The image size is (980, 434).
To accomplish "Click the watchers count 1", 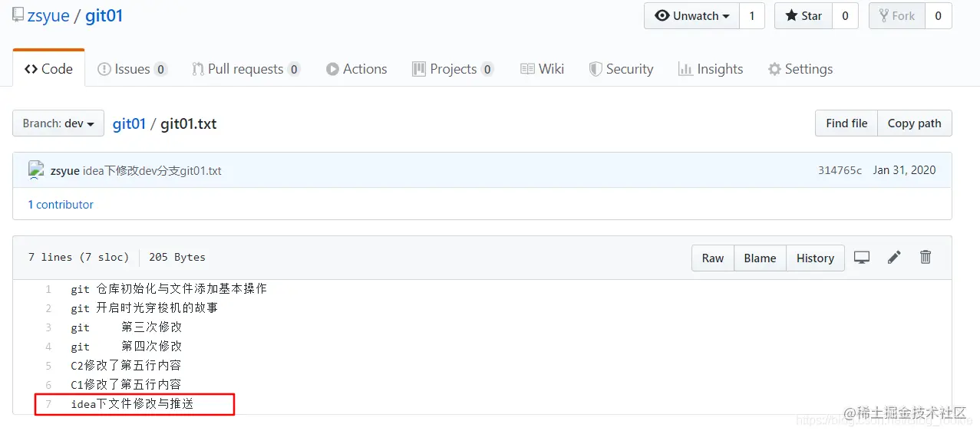I will [x=752, y=16].
